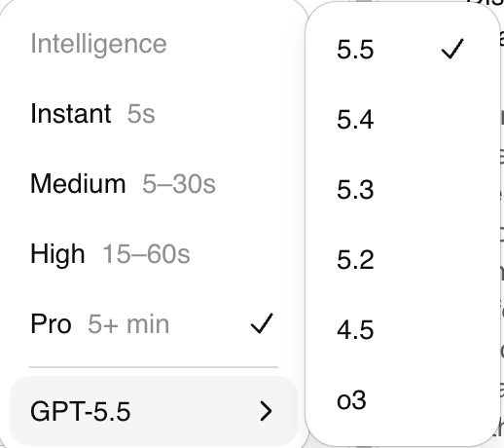Choose model version 5.4
This screenshot has width=504, height=448.
[x=402, y=120]
